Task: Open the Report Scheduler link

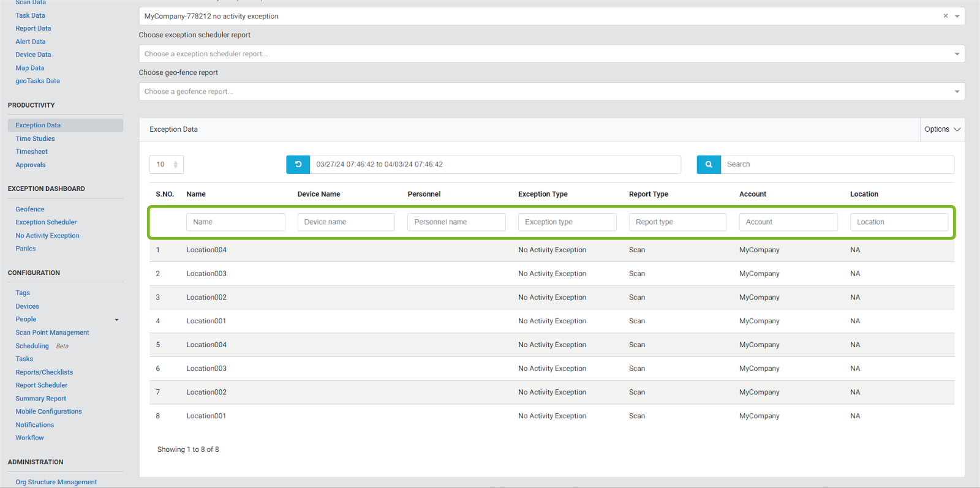Action: [x=42, y=385]
